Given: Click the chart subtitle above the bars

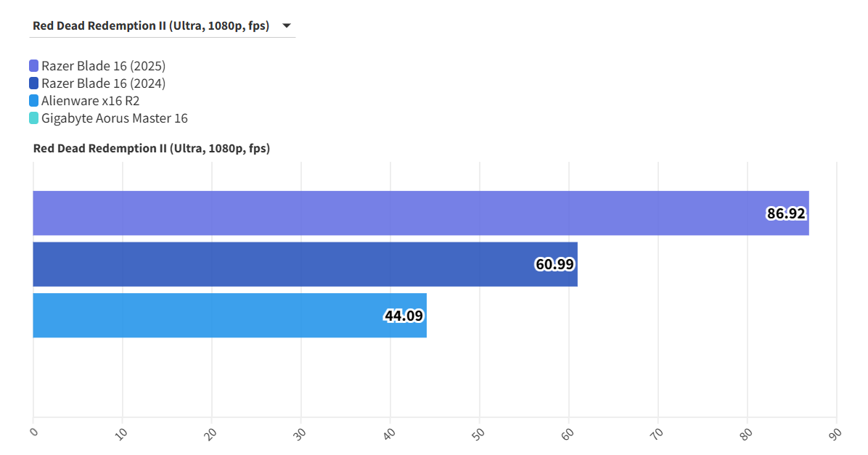Looking at the screenshot, I should coord(151,149).
